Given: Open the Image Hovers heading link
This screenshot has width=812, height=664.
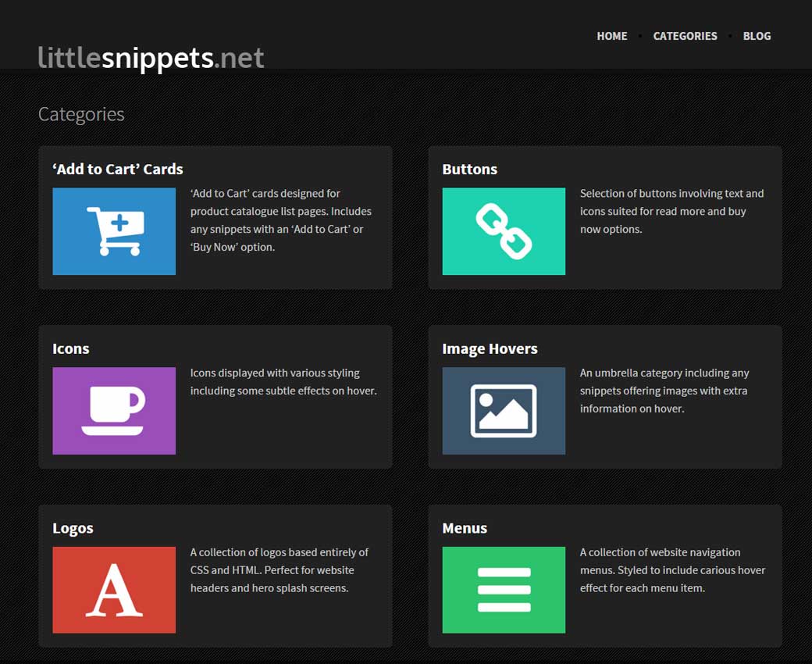Looking at the screenshot, I should [x=490, y=349].
